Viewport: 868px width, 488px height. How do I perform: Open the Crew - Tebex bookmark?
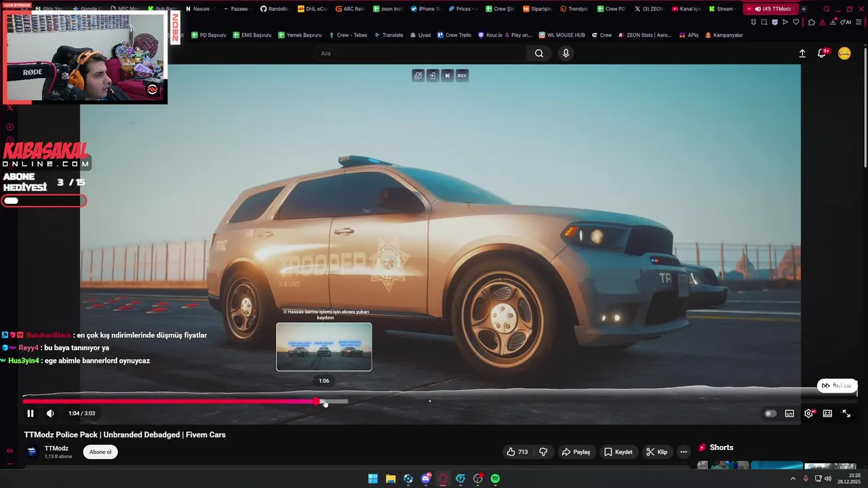pos(348,35)
